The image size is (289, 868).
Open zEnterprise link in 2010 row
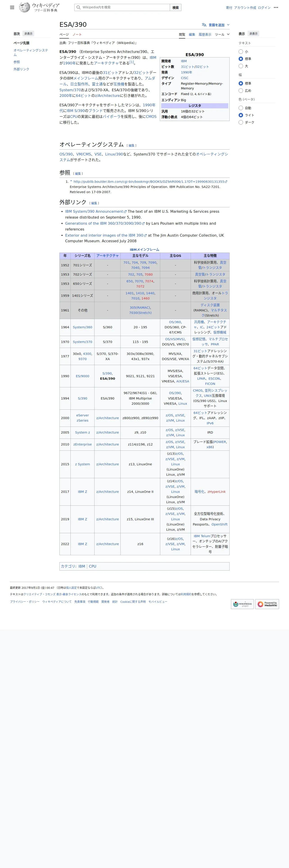coord(82,444)
